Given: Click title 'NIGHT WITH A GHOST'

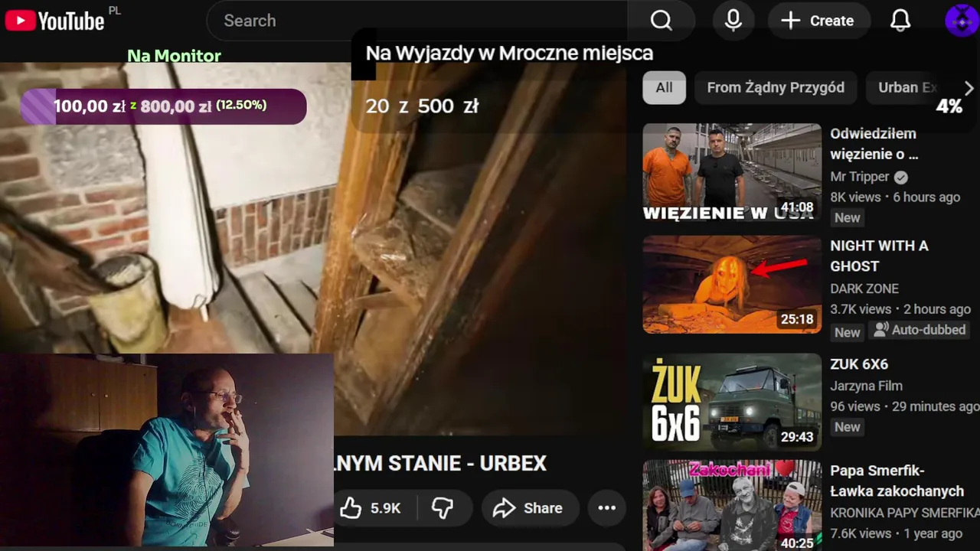Looking at the screenshot, I should click(x=879, y=256).
